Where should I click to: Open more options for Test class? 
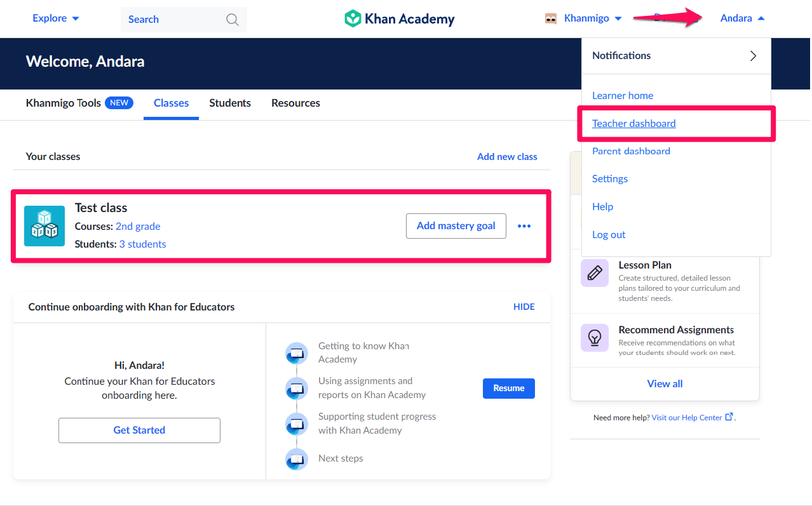tap(524, 225)
